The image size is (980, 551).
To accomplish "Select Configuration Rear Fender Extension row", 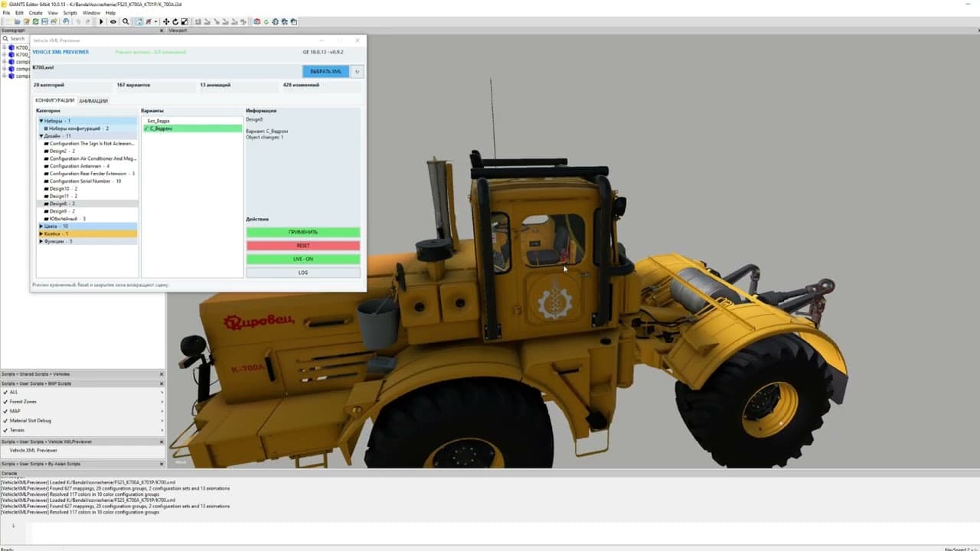I will (87, 174).
